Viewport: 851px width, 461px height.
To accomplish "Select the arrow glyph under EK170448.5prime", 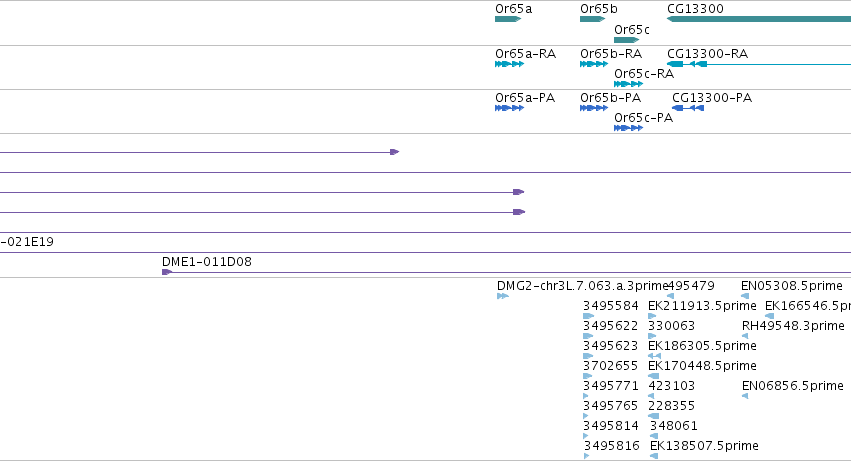I will [653, 376].
